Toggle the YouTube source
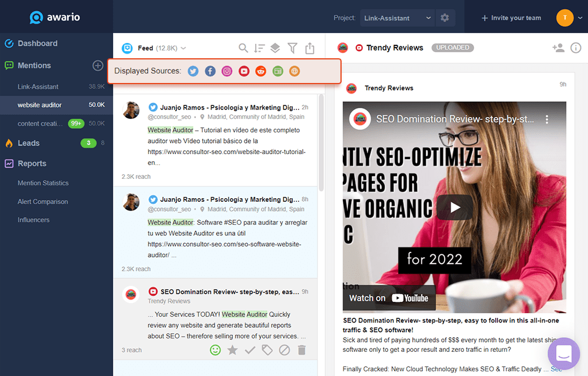 tap(244, 71)
